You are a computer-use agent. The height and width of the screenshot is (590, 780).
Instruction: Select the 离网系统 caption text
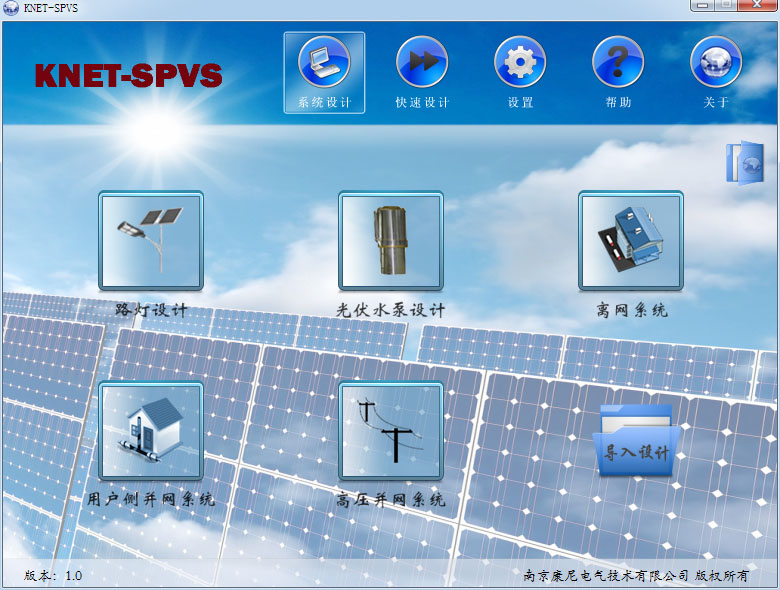click(x=631, y=310)
